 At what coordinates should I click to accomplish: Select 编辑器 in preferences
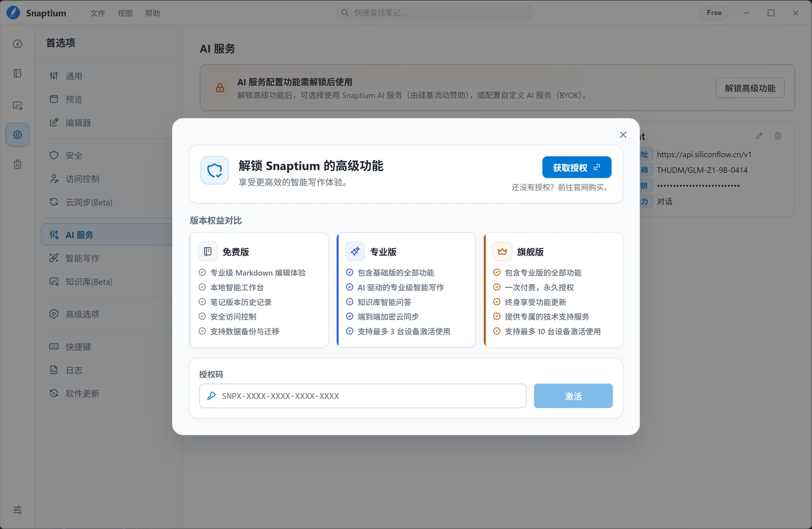click(x=108, y=123)
